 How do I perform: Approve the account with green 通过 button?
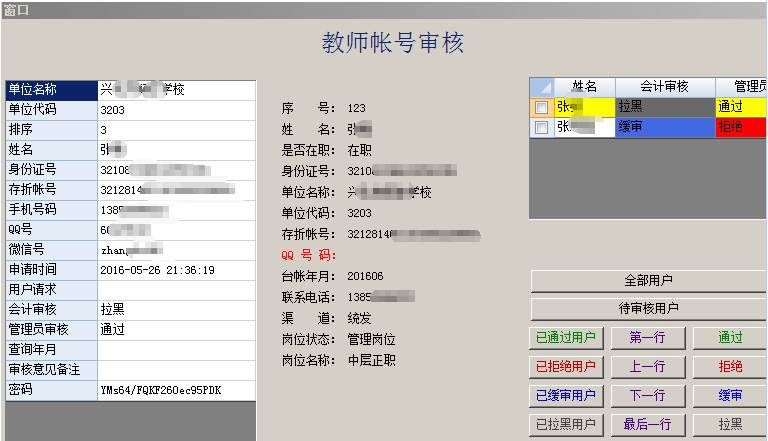pyautogui.click(x=730, y=338)
